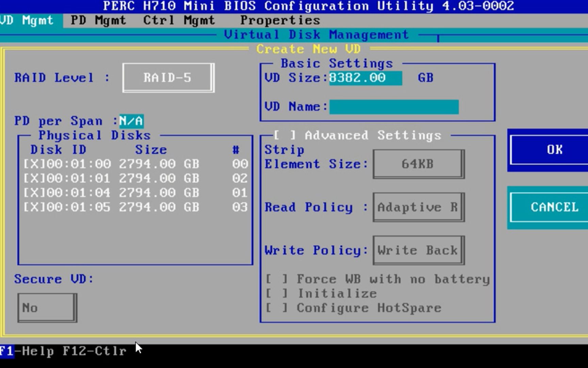
Task: Open the Strip Element Size 64KB selector
Action: [419, 164]
